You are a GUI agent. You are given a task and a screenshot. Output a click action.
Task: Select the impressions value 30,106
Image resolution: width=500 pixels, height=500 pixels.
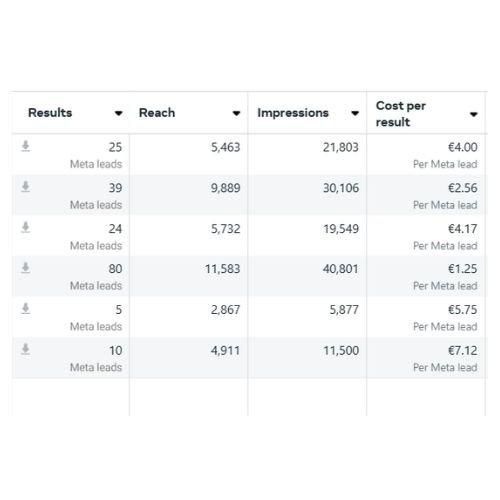pyautogui.click(x=341, y=188)
